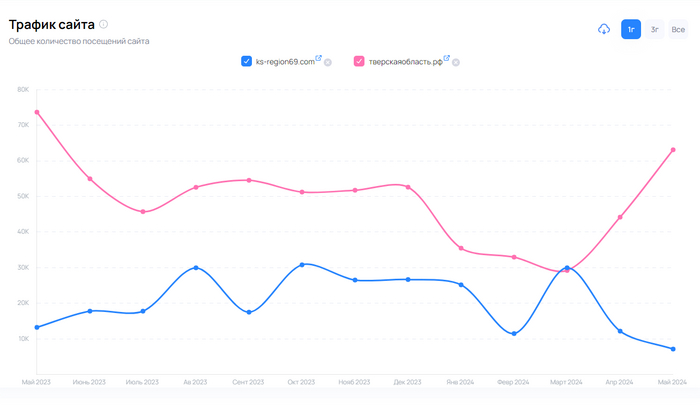Switch to the 3г time range
Viewport: 700px width, 409px height.
pos(655,30)
